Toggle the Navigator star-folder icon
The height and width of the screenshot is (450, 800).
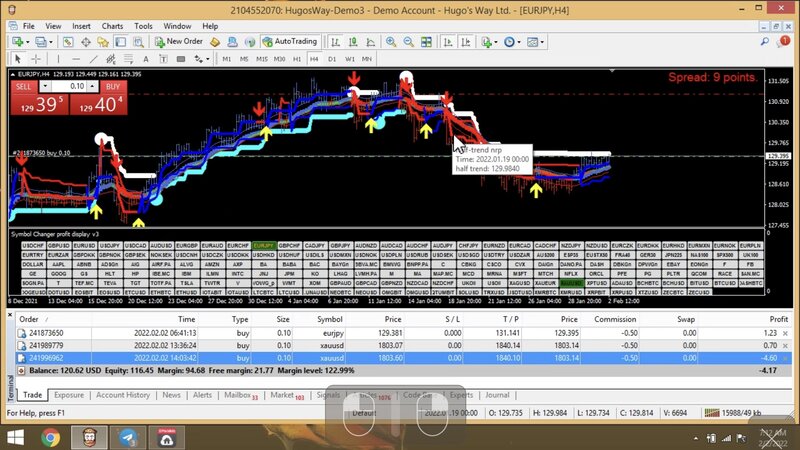tap(103, 42)
